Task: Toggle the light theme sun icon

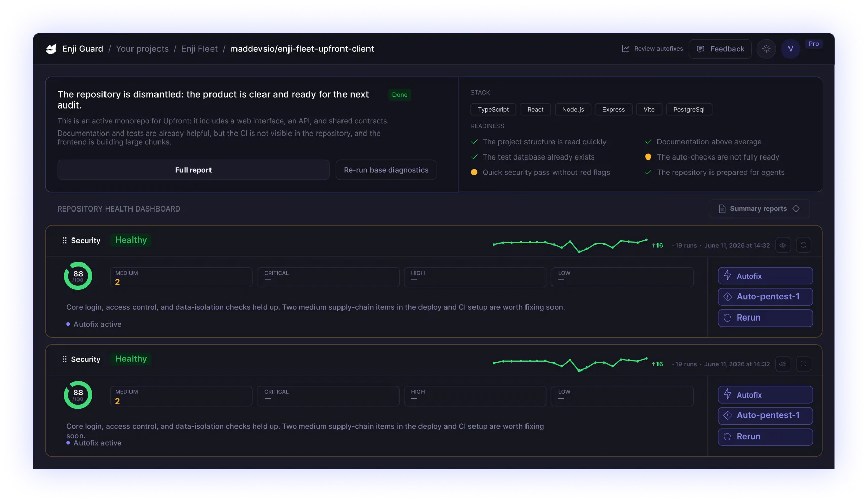Action: [766, 49]
